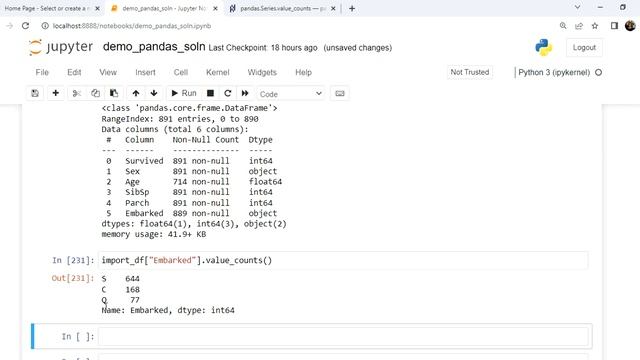
Task: Click the Logout button
Action: pos(584,48)
